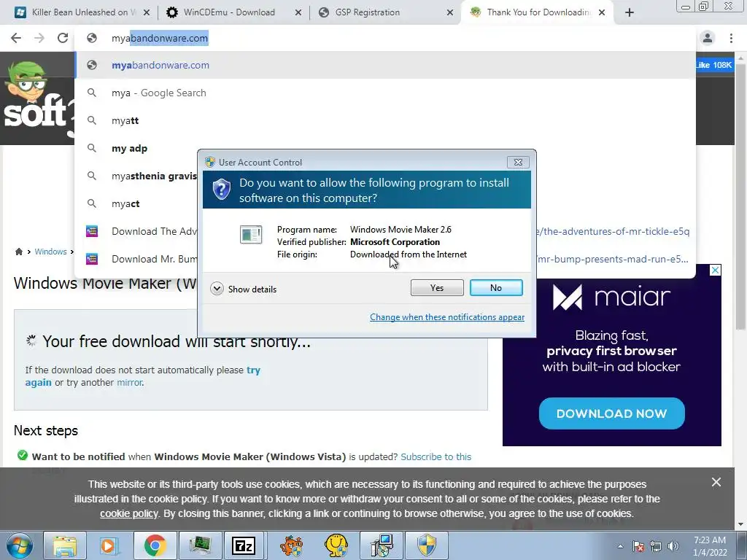Expand Show details chevron in UAC dialog
This screenshot has height=560, width=747.
click(x=217, y=289)
